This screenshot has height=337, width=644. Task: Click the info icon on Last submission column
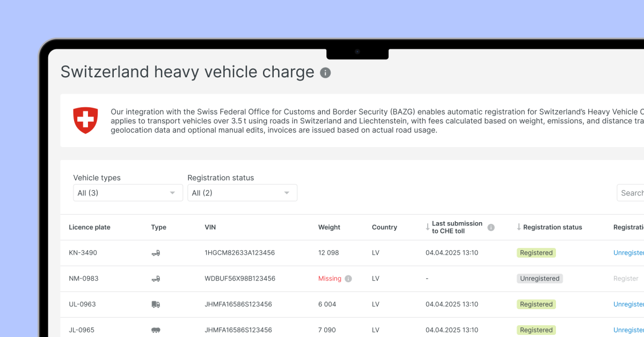coord(491,227)
